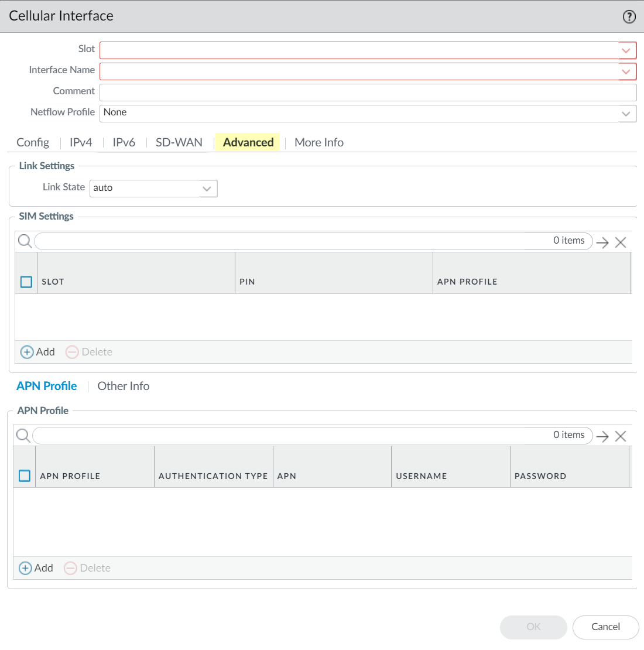Clear the SIM Settings search filter
Viewport: 644px width, 650px height.
click(621, 242)
